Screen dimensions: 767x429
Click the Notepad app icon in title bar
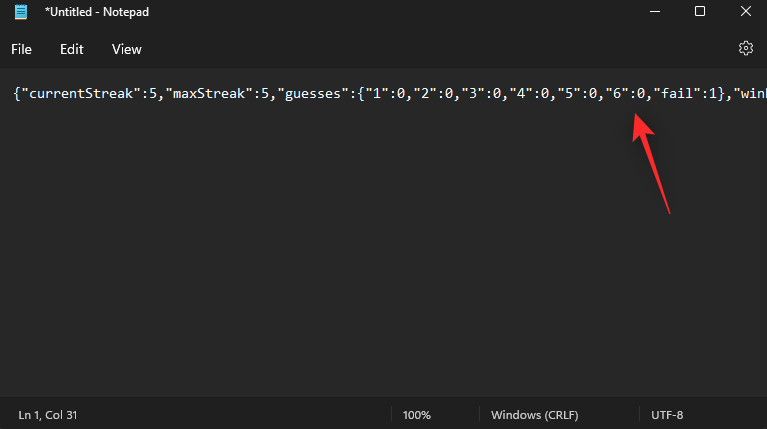coord(20,11)
